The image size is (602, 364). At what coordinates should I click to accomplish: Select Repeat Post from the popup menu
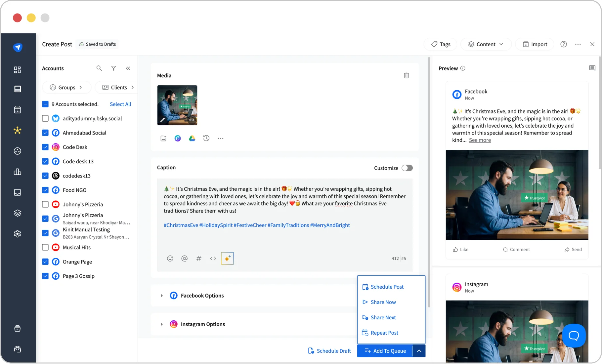click(x=384, y=333)
